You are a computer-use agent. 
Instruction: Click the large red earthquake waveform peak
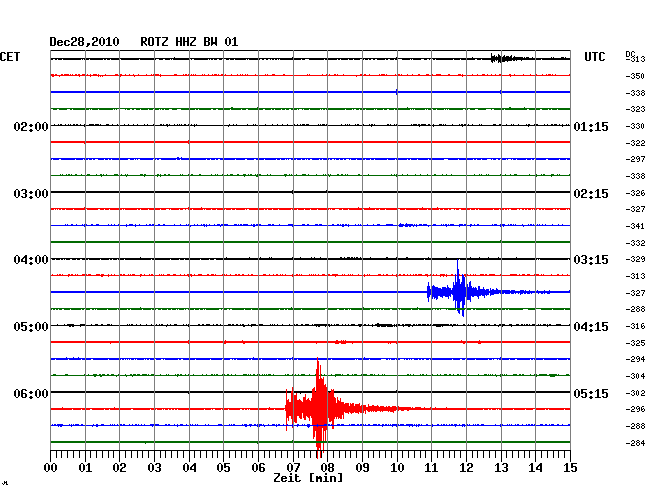pyautogui.click(x=319, y=408)
